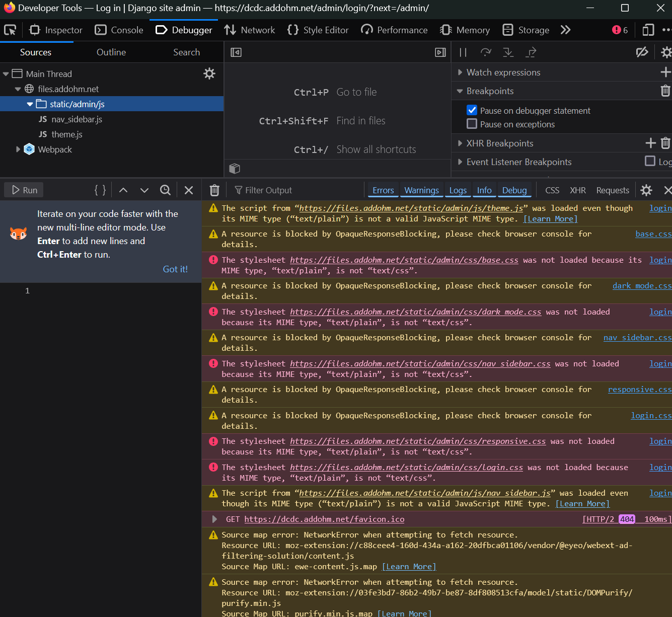The width and height of the screenshot is (672, 617).
Task: Go to next expression in history
Action: [x=144, y=190]
